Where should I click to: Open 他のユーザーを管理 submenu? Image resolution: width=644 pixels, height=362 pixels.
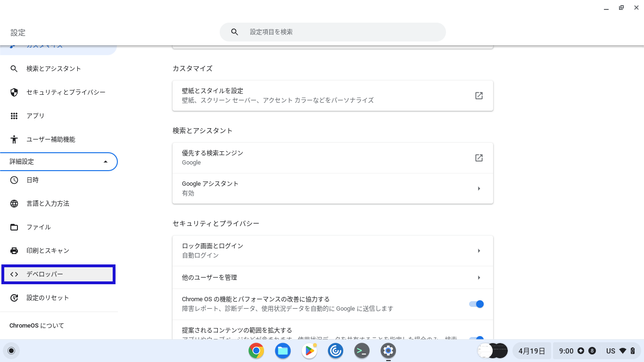coord(479,278)
